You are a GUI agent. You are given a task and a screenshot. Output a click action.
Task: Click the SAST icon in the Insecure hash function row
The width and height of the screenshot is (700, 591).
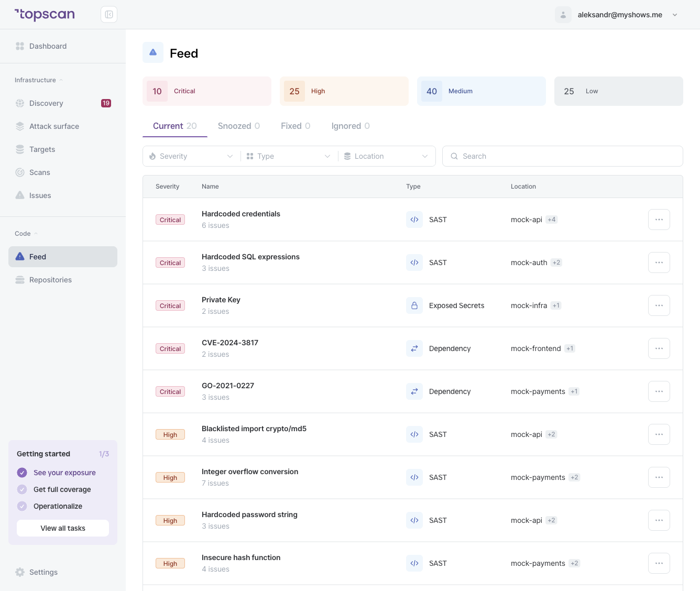(414, 563)
